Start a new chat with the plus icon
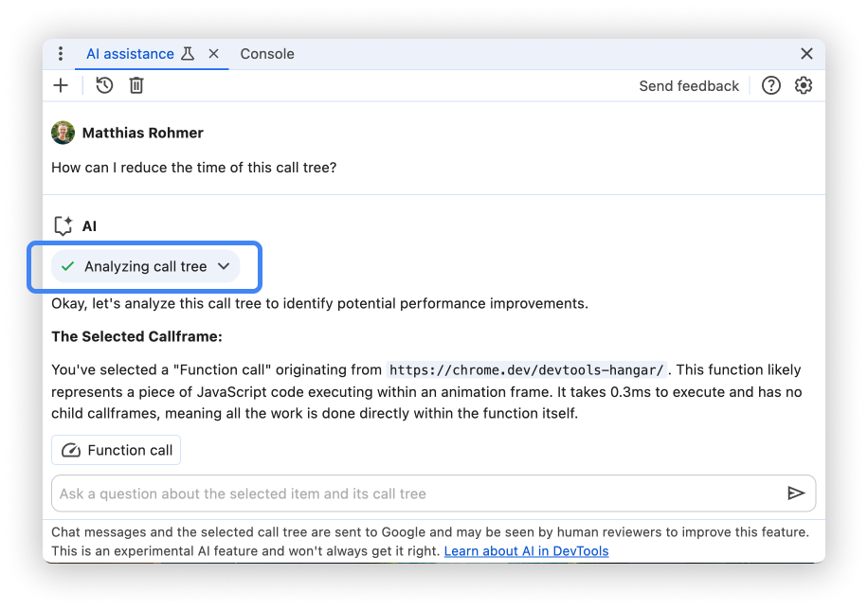 coord(61,85)
